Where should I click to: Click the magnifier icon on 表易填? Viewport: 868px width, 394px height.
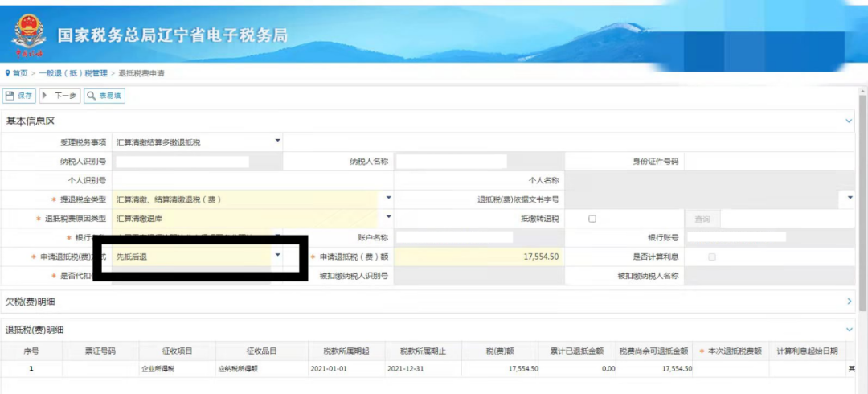(x=92, y=96)
